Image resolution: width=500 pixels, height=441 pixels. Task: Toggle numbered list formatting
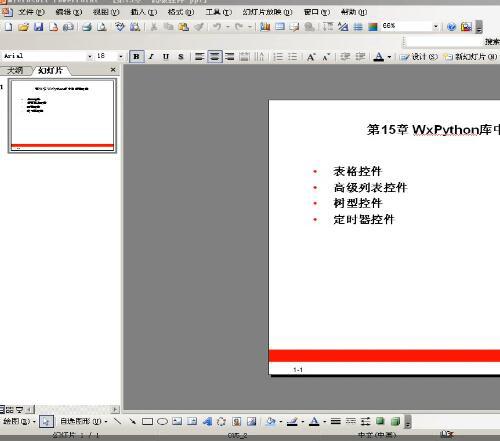[278, 57]
